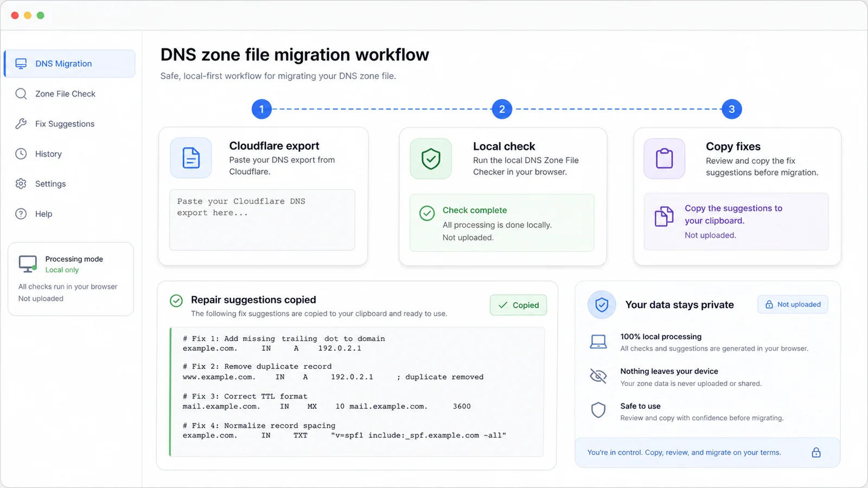Click the Fix 4 normalize record spacing line
This screenshot has height=488, width=868.
click(x=259, y=426)
